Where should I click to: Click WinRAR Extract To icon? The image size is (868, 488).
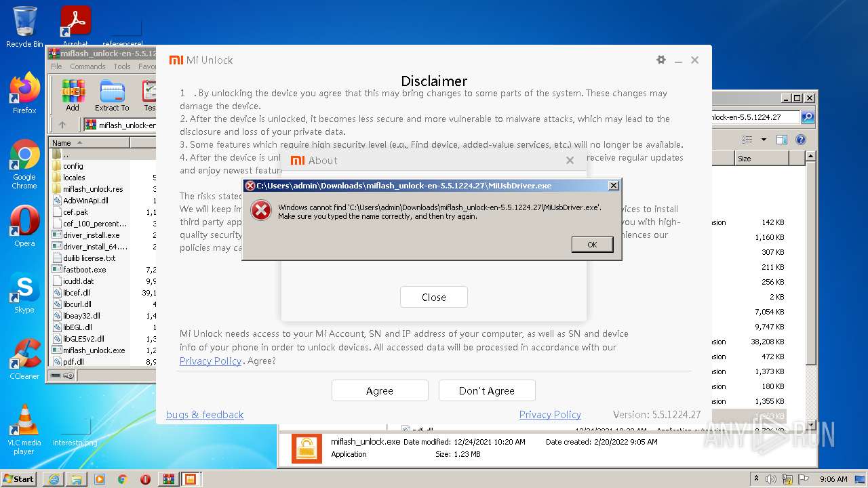click(112, 96)
